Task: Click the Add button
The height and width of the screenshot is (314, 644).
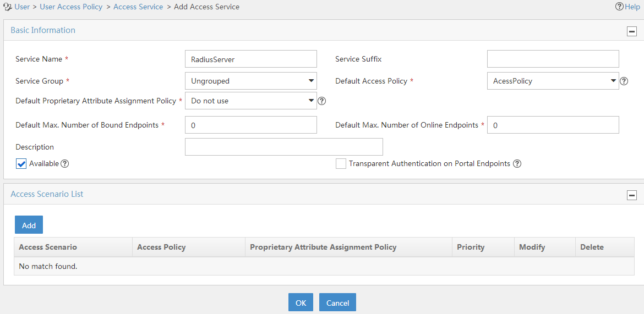Action: (29, 225)
